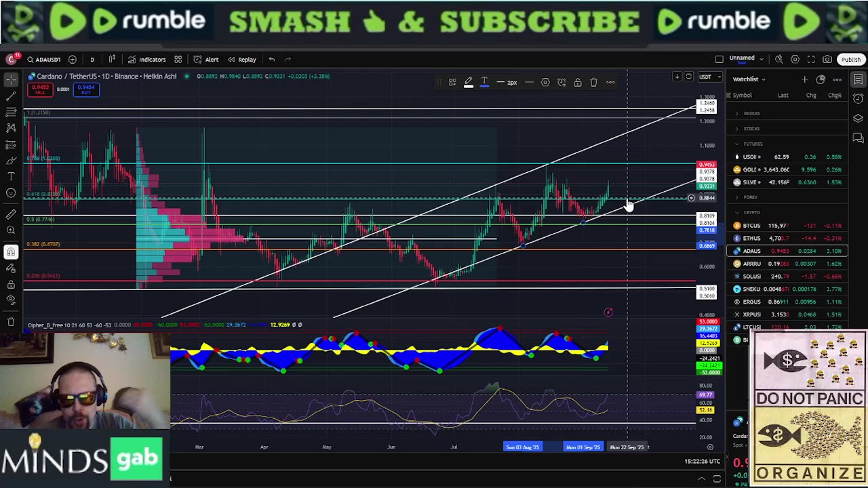Open drawing templates in floating toolbar
The width and height of the screenshot is (868, 488).
(452, 83)
